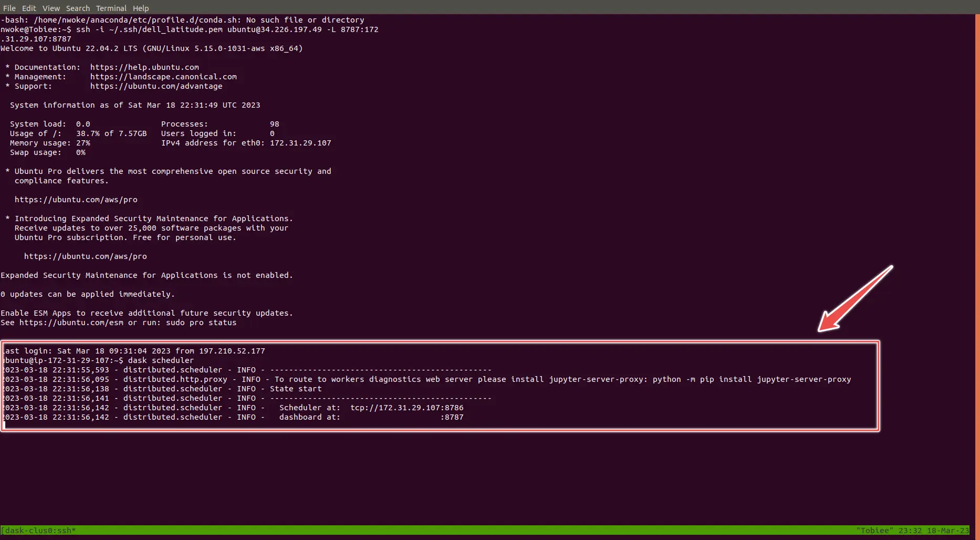Click the "distributed.http.proxy" logger name
The width and height of the screenshot is (980, 540).
point(175,379)
